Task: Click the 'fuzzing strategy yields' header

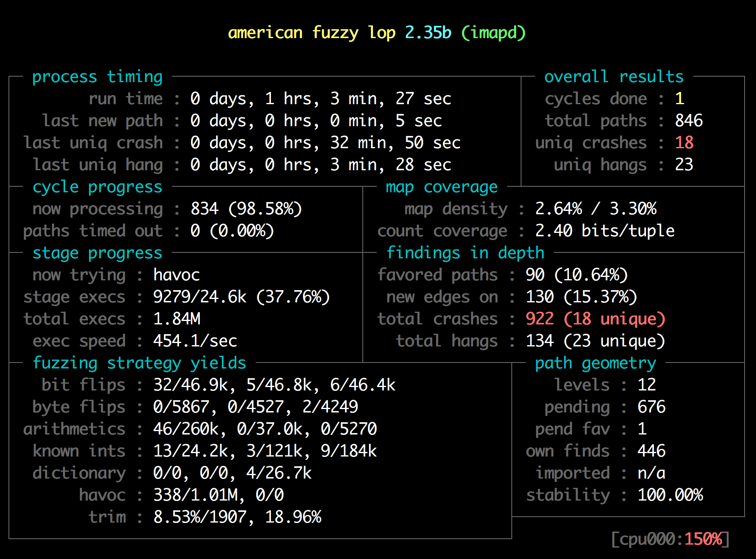Action: point(139,363)
